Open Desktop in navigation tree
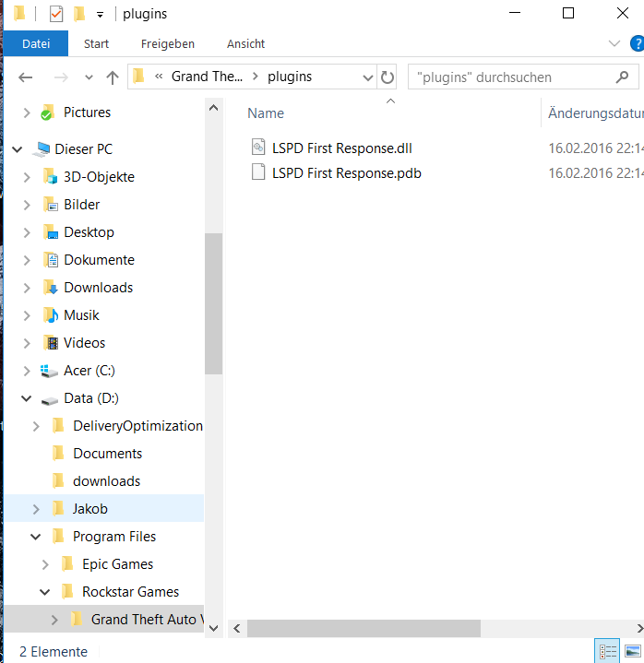 click(89, 232)
